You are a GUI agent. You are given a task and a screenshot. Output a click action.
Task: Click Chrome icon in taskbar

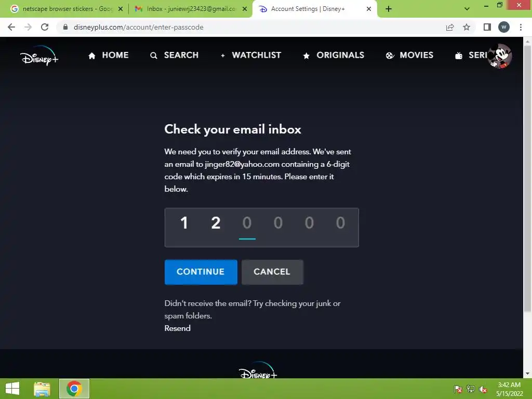74,389
